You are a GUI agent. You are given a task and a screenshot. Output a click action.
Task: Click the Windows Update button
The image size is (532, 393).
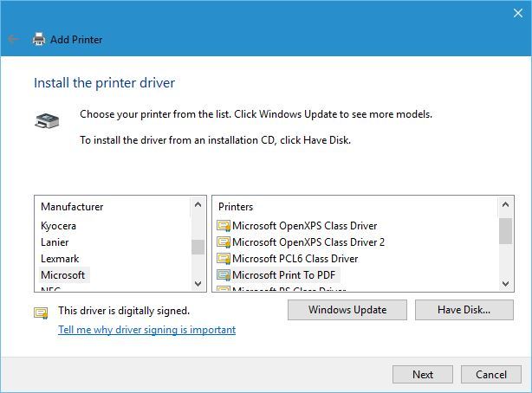347,310
